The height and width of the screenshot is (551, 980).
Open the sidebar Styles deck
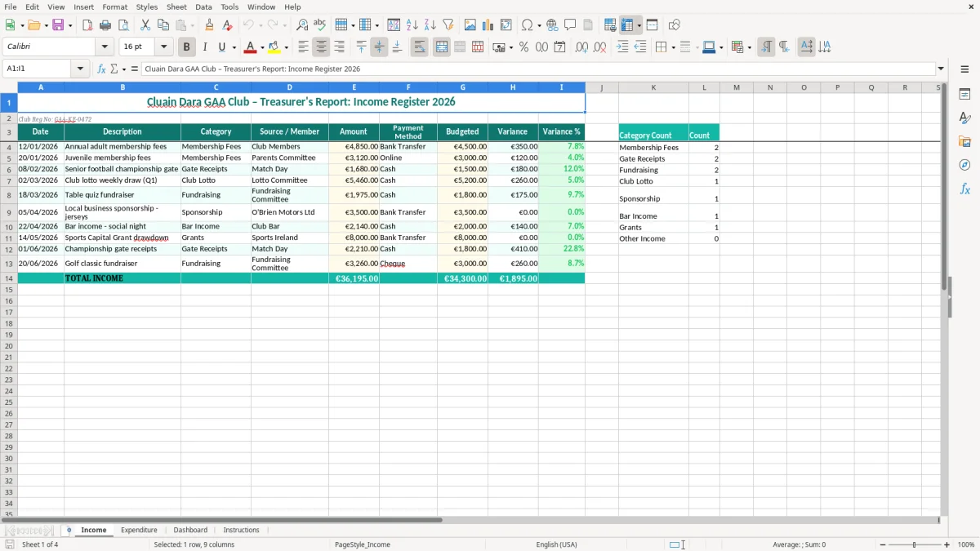[964, 118]
